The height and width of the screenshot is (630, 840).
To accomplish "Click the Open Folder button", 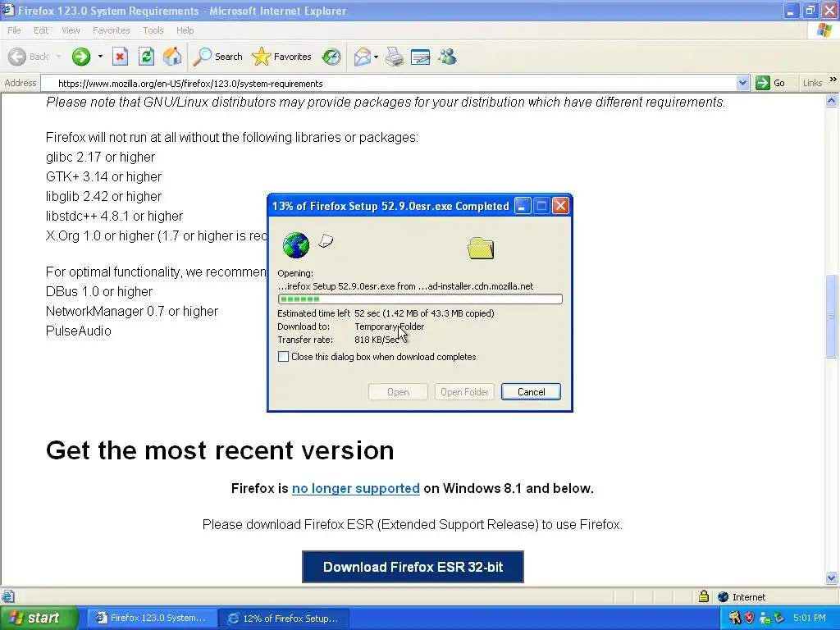I will click(x=464, y=391).
